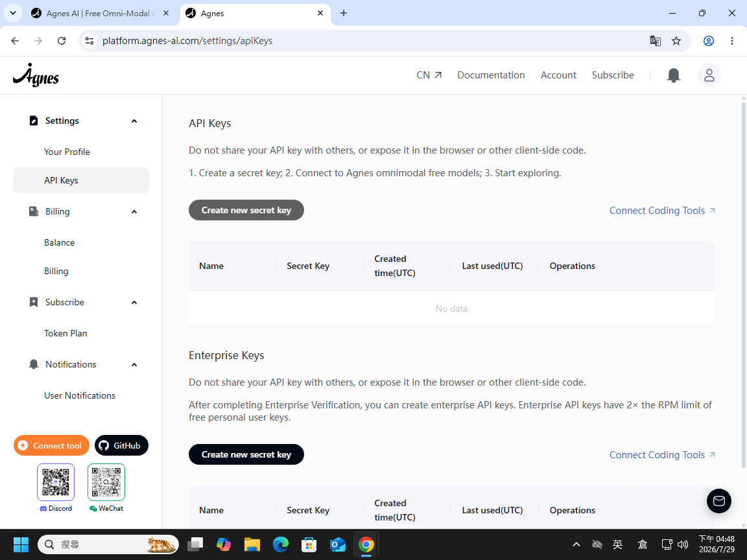The height and width of the screenshot is (560, 747).
Task: Open the tab search dropdown arrow
Action: [13, 13]
